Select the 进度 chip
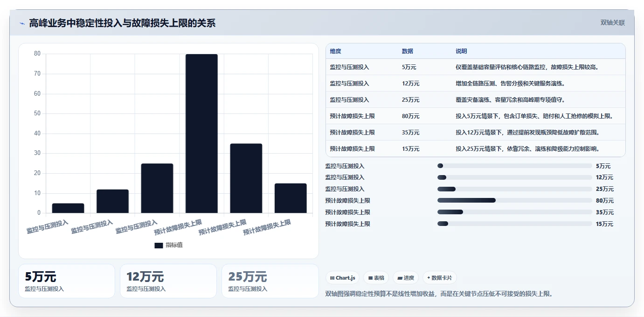Image resolution: width=644 pixels, height=317 pixels. click(x=406, y=278)
